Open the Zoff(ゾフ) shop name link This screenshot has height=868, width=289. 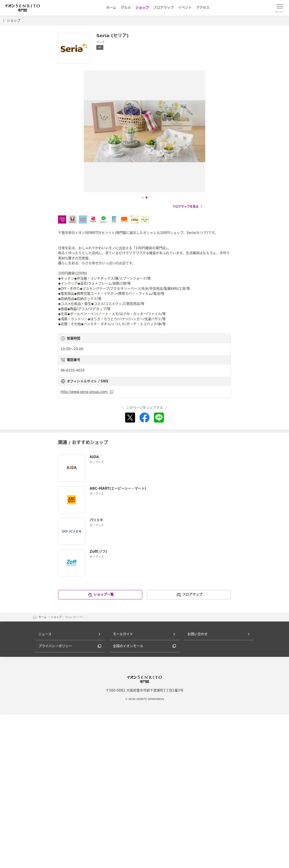(x=98, y=552)
